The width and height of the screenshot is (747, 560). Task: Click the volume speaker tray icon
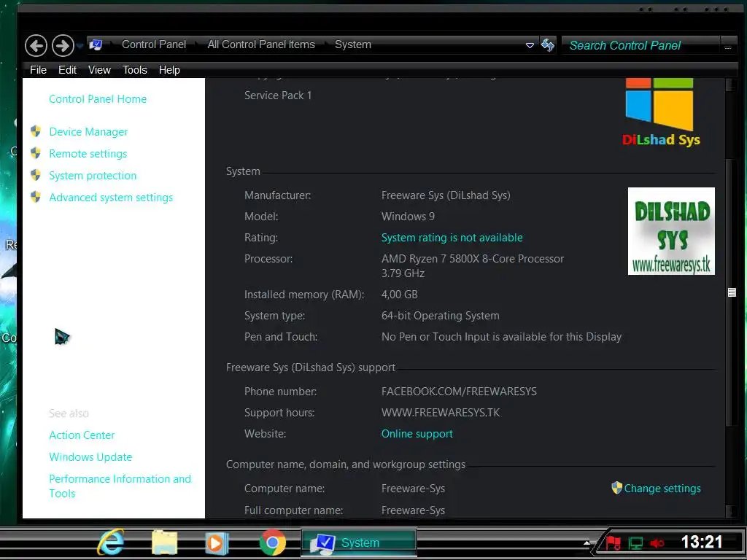point(657,542)
